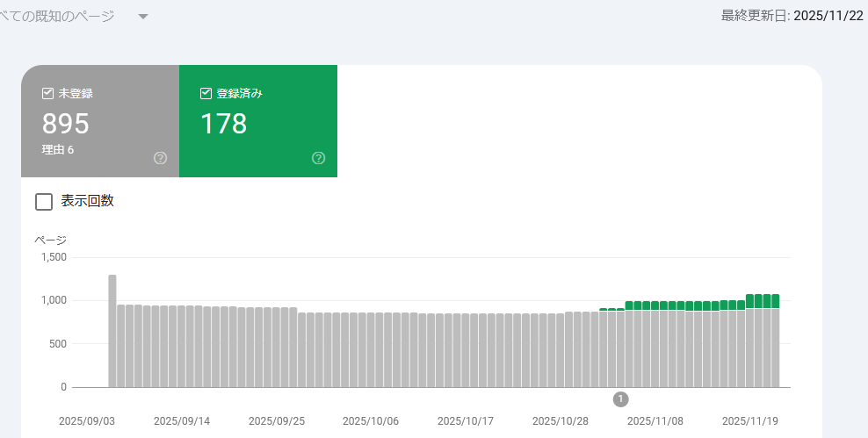Click the ページ axis title
Screen dimensions: 868x438
(x=50, y=240)
